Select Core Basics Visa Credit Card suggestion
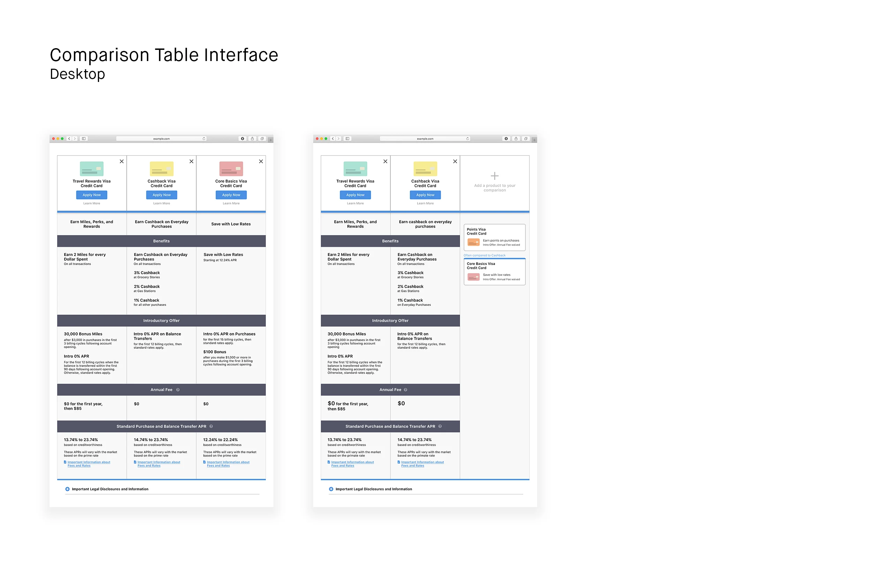The width and height of the screenshot is (872, 588). (495, 272)
